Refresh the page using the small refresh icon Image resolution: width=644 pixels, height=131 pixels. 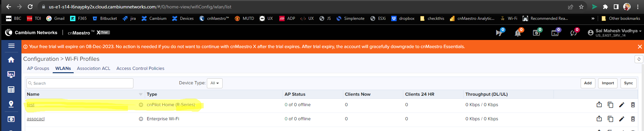[x=639, y=59]
